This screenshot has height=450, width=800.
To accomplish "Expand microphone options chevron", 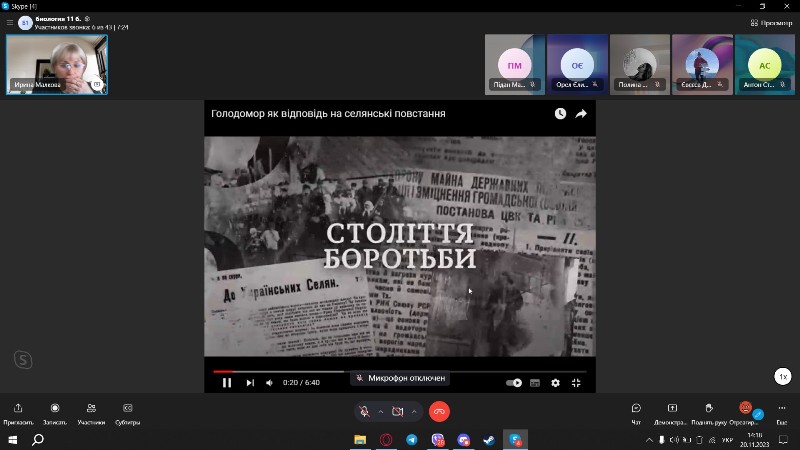I will tap(381, 412).
